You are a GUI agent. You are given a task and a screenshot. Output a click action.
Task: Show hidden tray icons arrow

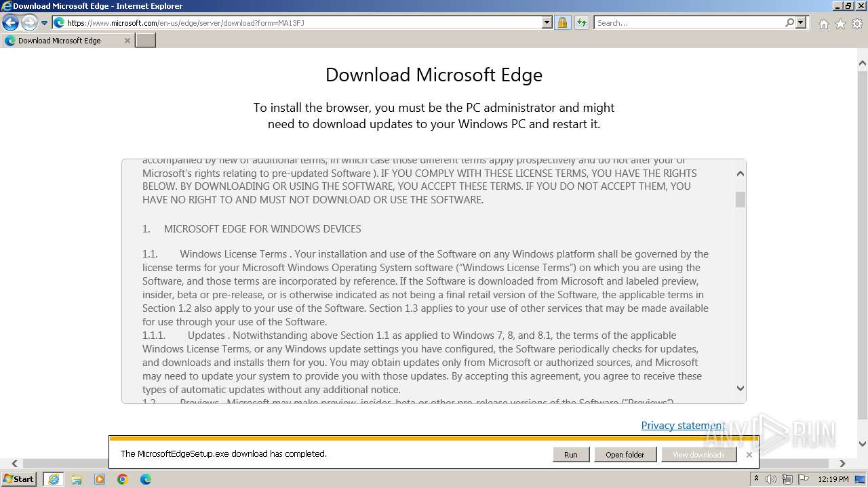point(757,479)
